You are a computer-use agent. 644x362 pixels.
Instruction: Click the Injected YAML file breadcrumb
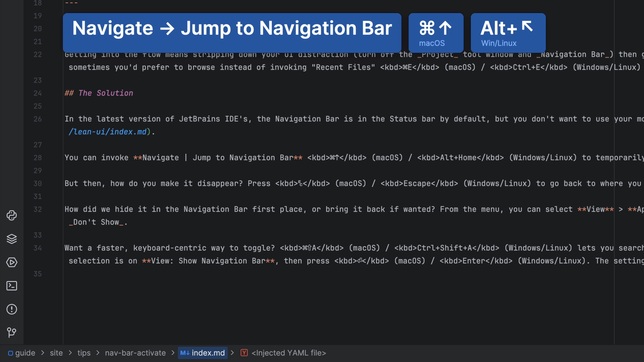288,353
